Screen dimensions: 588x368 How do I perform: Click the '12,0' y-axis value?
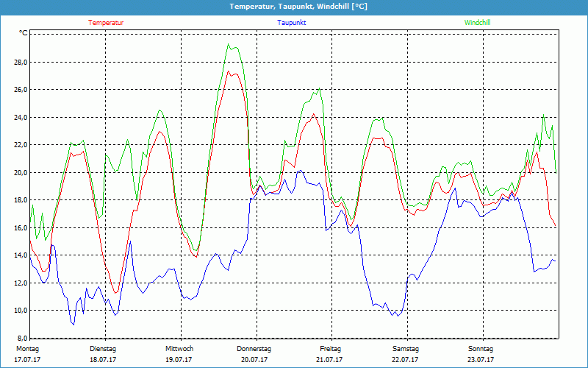point(21,283)
